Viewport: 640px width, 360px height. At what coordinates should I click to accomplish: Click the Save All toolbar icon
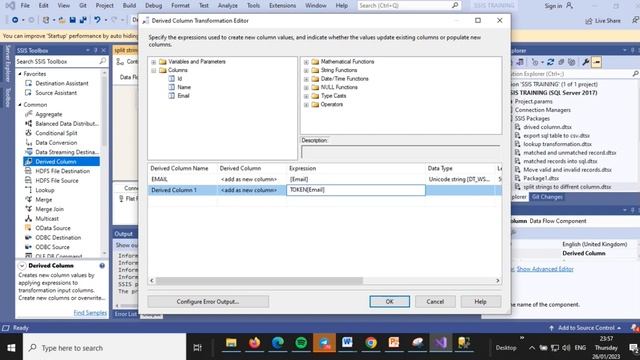[x=83, y=20]
